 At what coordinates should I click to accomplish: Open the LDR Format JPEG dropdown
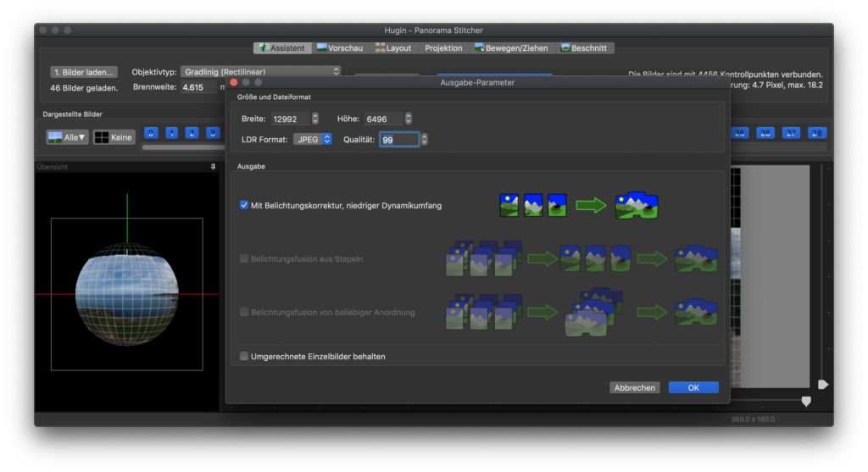[312, 140]
